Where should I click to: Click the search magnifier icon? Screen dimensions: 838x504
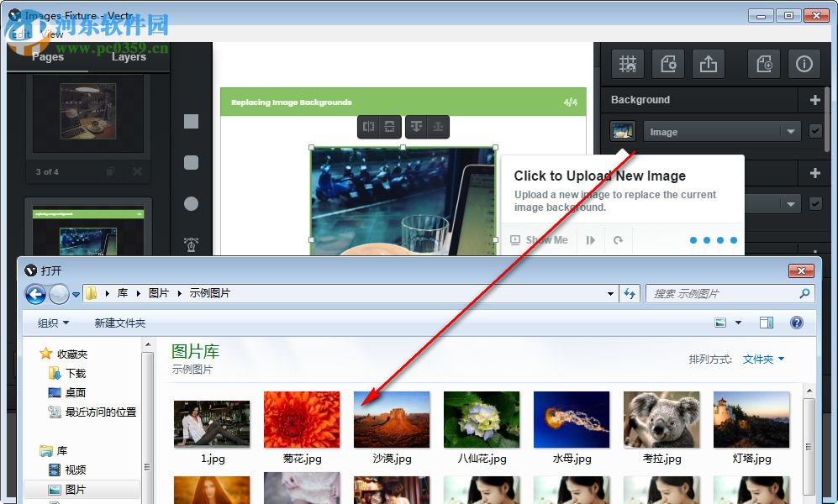(x=804, y=293)
